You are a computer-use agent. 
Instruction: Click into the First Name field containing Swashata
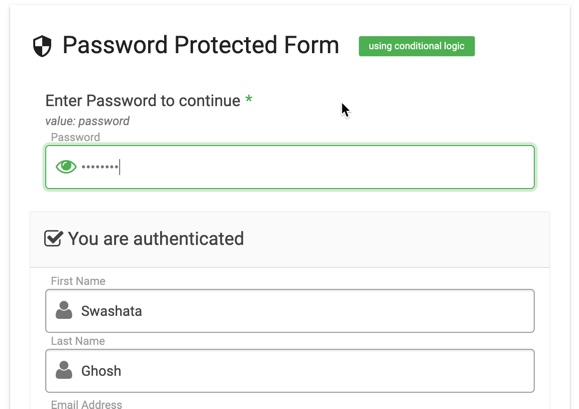[x=290, y=311]
